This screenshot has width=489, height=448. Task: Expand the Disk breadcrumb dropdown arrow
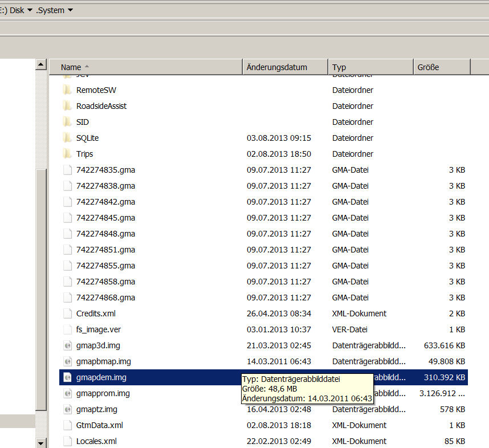point(30,10)
